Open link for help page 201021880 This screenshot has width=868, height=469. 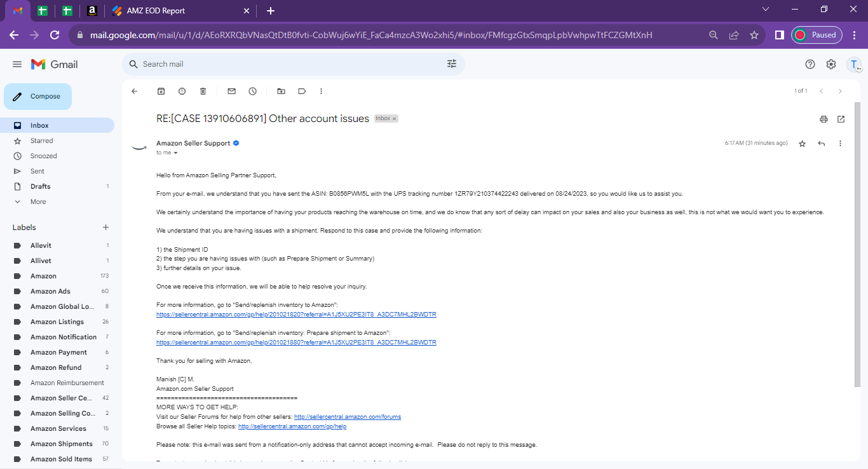click(x=296, y=343)
